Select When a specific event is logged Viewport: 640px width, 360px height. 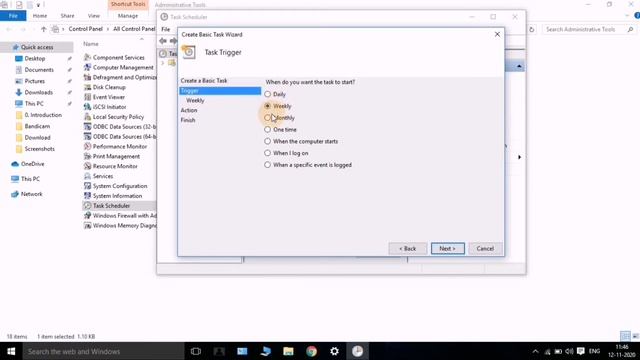click(x=267, y=165)
